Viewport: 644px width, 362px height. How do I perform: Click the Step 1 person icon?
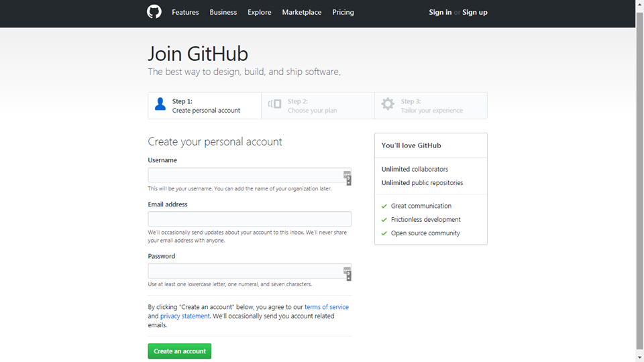click(160, 105)
